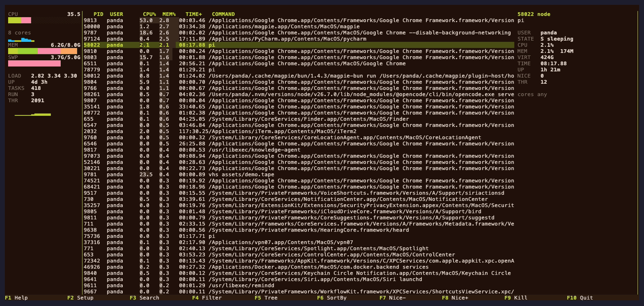The image size is (644, 306).
Task: Select NotificationCenter process PID 730
Action: 299,199
